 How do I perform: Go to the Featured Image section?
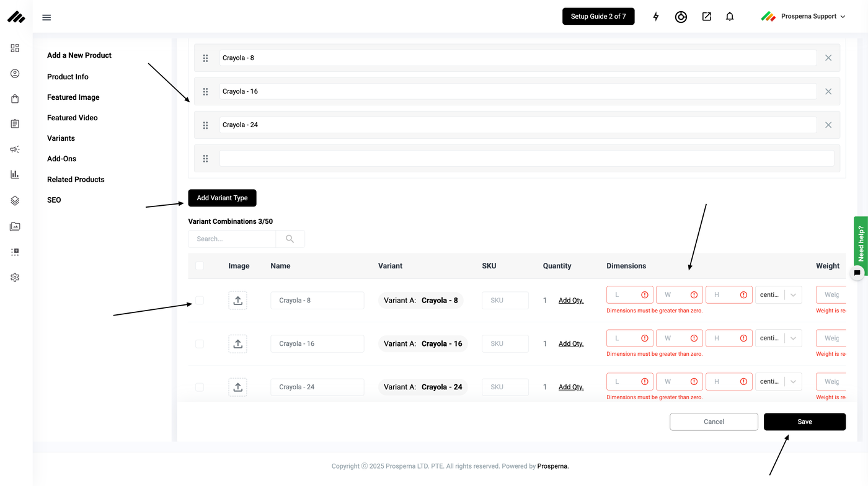point(73,97)
